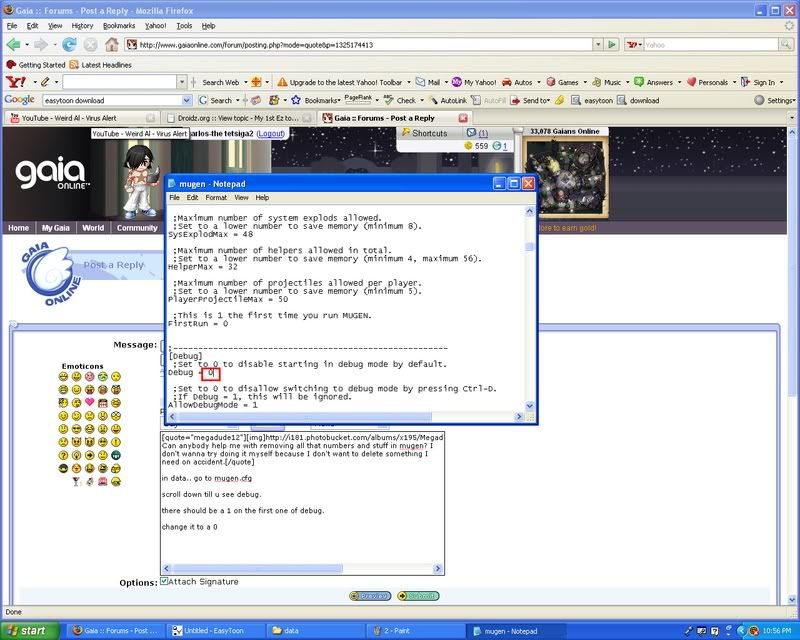Click the Submit button
The width and height of the screenshot is (800, 640).
pyautogui.click(x=418, y=596)
